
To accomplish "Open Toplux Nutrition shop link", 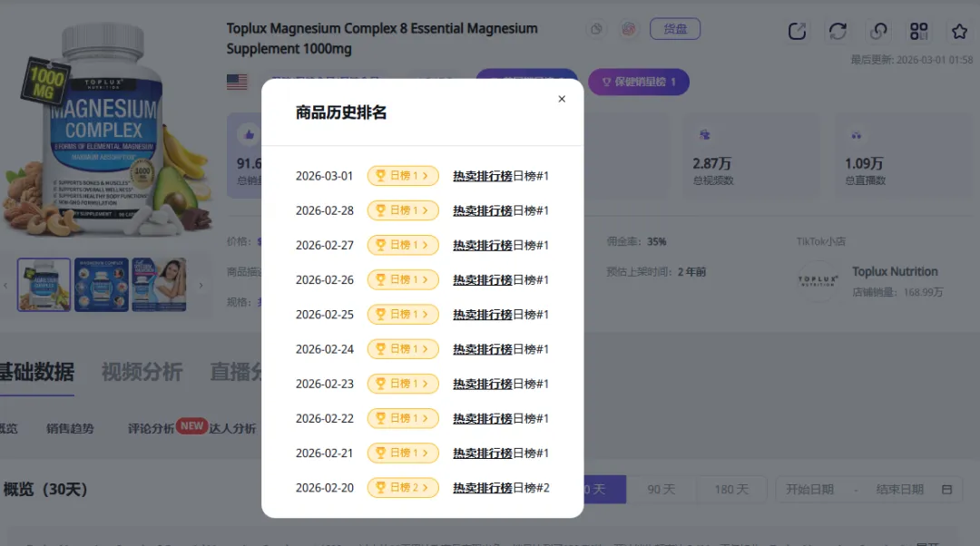I will (895, 272).
